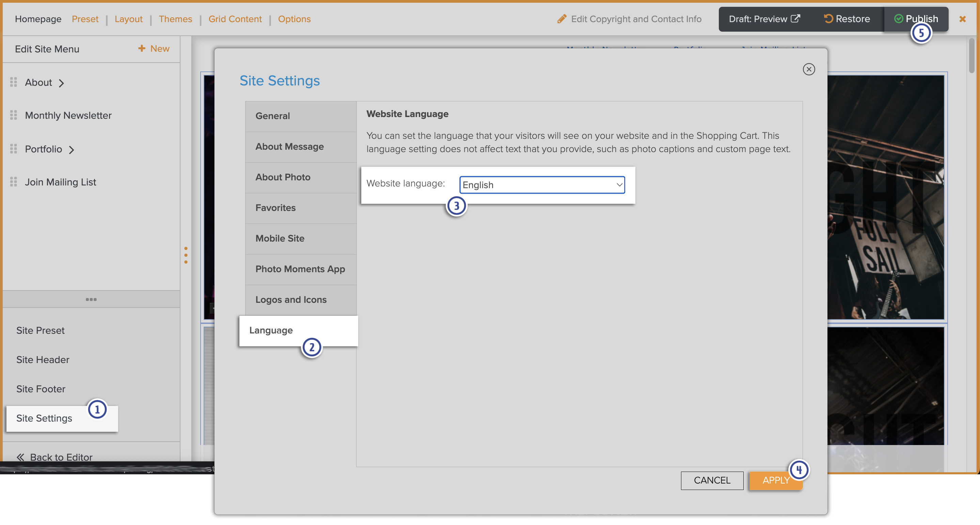Select the Language tab
This screenshot has height=525, width=980.
(x=299, y=331)
